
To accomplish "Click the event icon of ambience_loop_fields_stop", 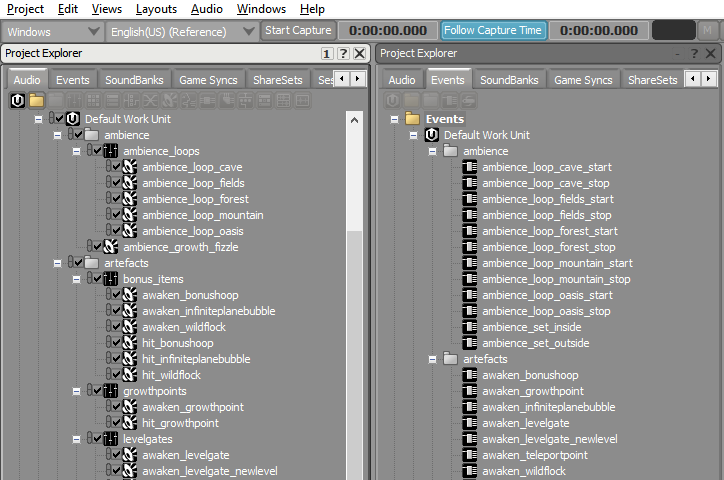I will (470, 215).
